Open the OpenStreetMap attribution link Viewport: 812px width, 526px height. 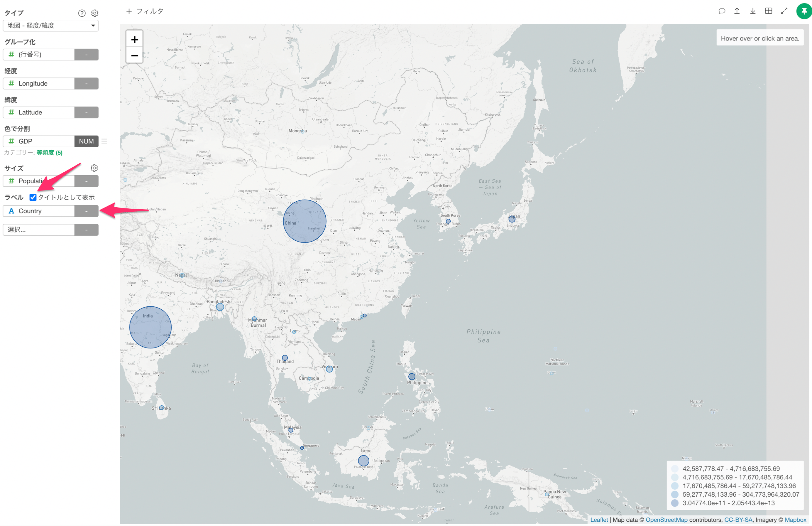tap(666, 520)
